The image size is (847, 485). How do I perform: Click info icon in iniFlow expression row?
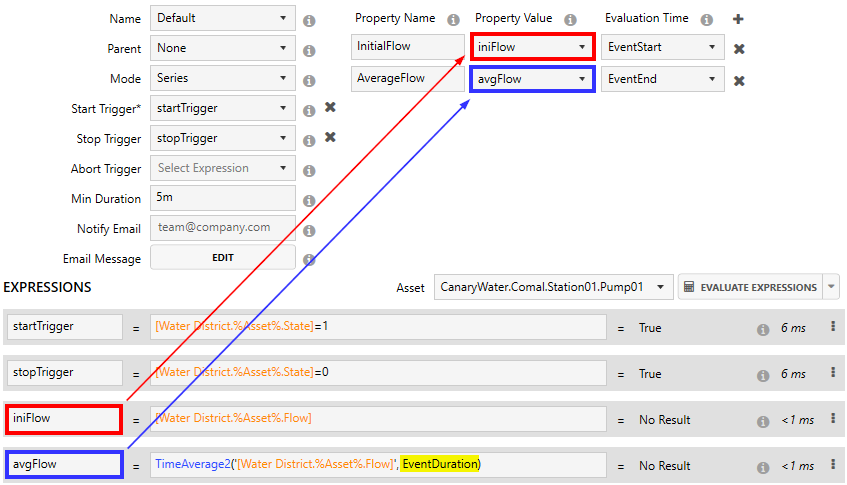tap(763, 421)
